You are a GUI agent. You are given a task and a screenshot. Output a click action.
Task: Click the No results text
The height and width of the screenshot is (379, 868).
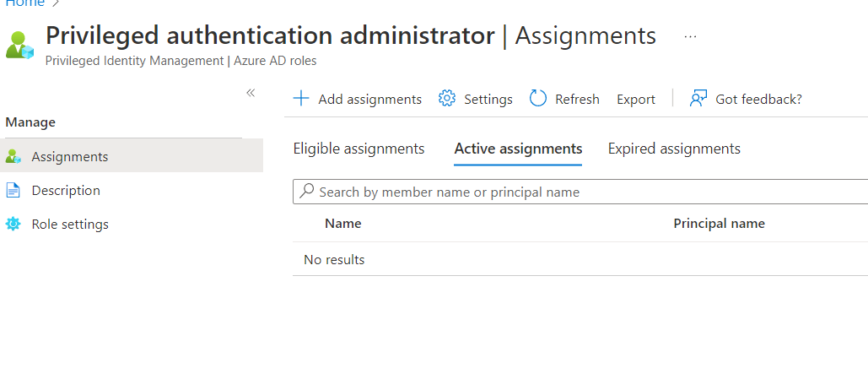(334, 259)
